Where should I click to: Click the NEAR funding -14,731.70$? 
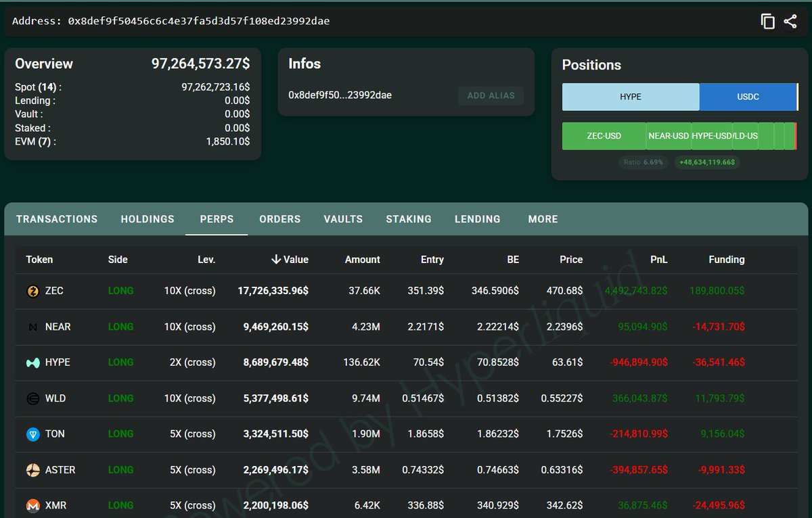pyautogui.click(x=719, y=327)
